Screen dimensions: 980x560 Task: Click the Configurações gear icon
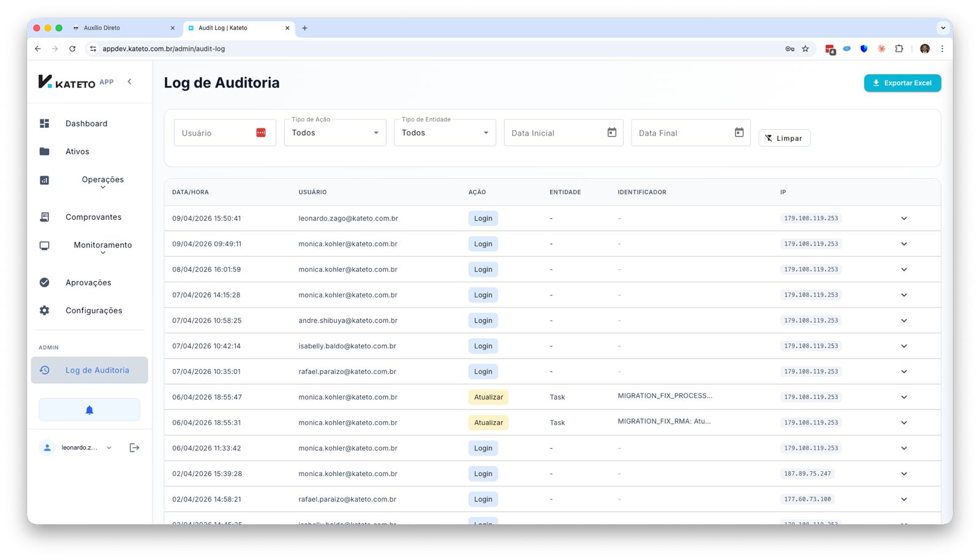(45, 310)
